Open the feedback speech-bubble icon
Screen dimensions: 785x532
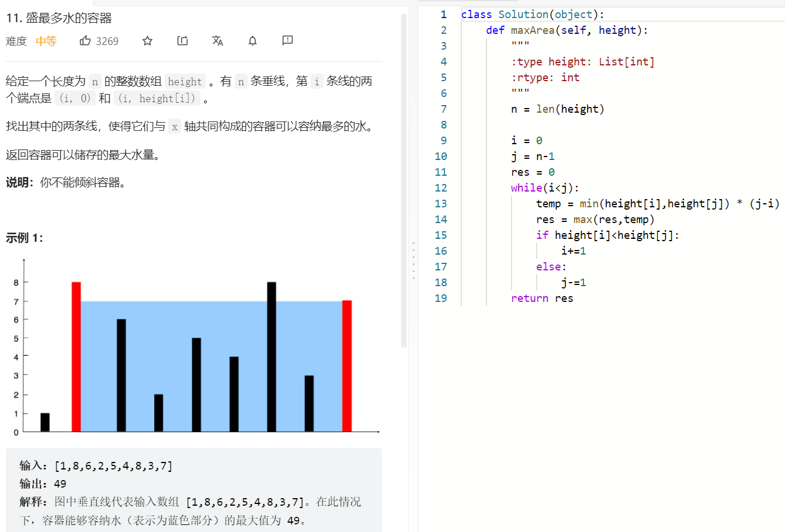[x=287, y=40]
